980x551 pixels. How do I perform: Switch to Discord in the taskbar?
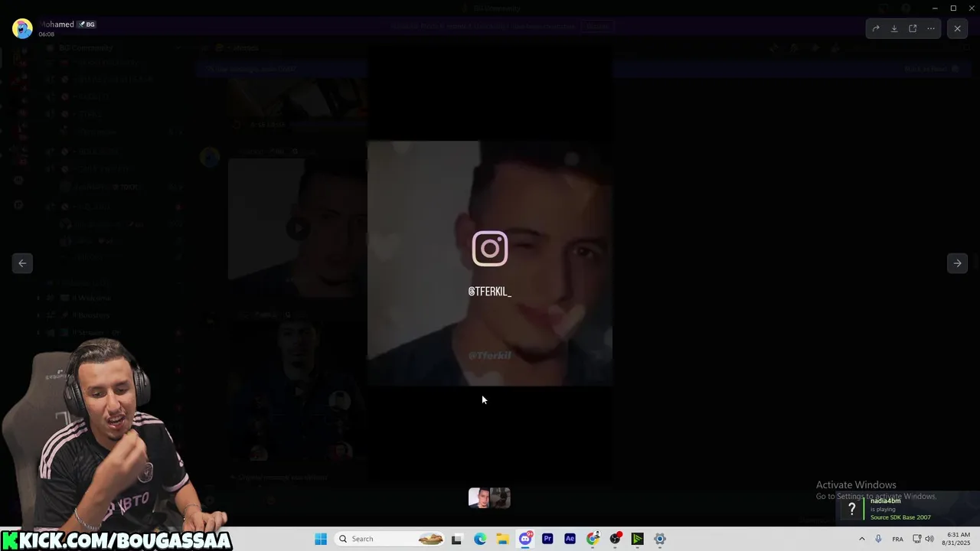(525, 539)
